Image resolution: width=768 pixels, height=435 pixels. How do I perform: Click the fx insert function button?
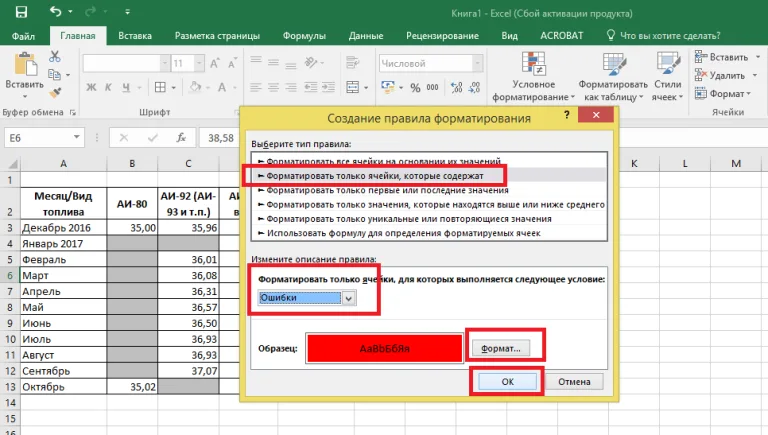click(x=181, y=138)
